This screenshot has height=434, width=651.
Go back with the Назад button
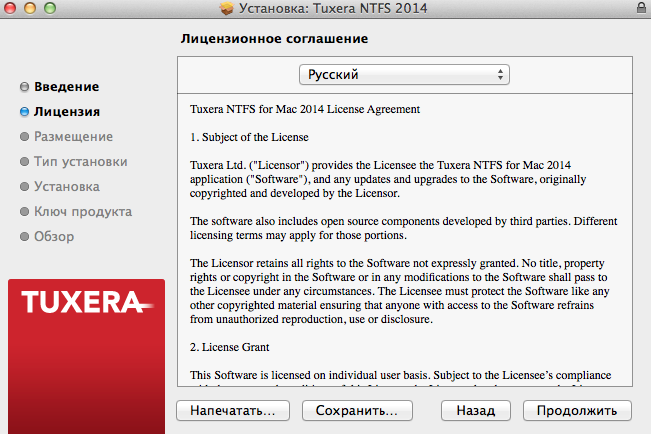point(476,410)
